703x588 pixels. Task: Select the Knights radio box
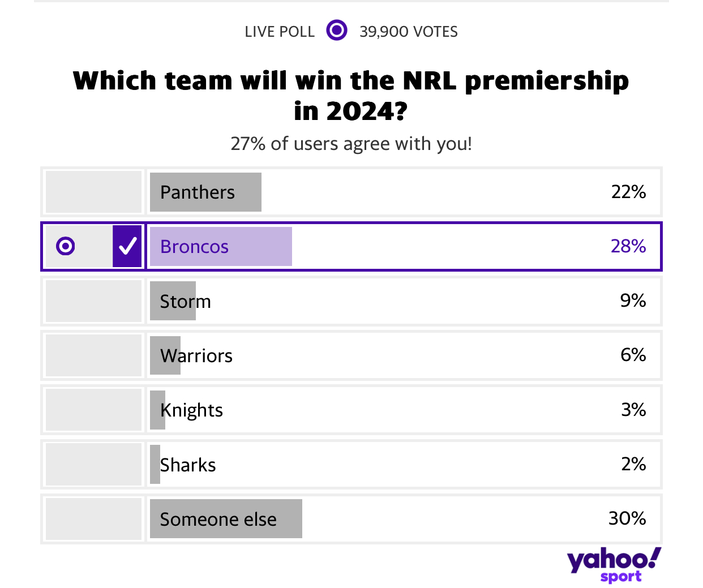[93, 410]
